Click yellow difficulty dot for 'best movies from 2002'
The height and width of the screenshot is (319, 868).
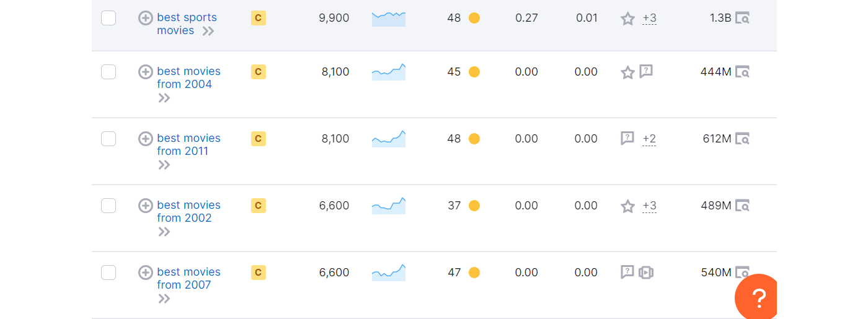pos(474,206)
